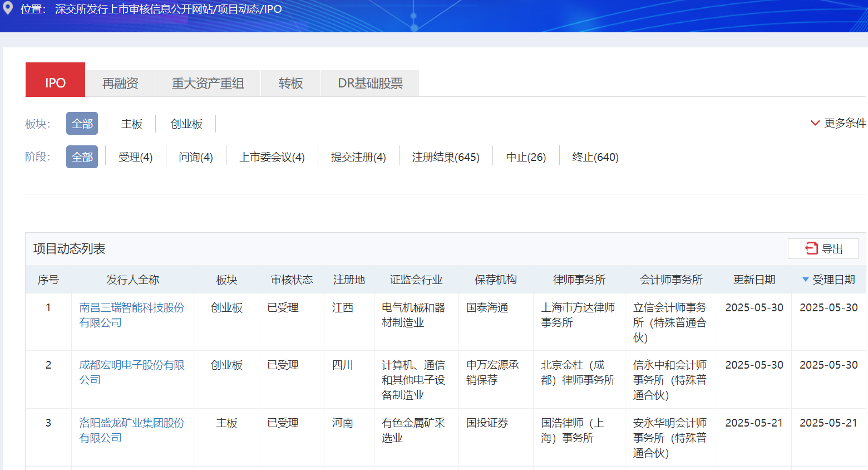Filter board by 创业板
Image resolution: width=868 pixels, height=470 pixels.
click(x=186, y=124)
